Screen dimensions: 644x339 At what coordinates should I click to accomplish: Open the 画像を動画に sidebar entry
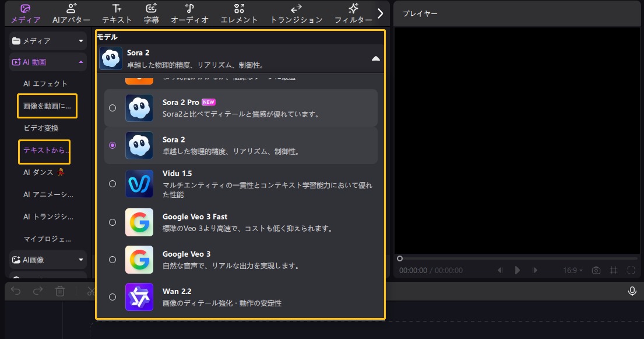[x=47, y=106]
